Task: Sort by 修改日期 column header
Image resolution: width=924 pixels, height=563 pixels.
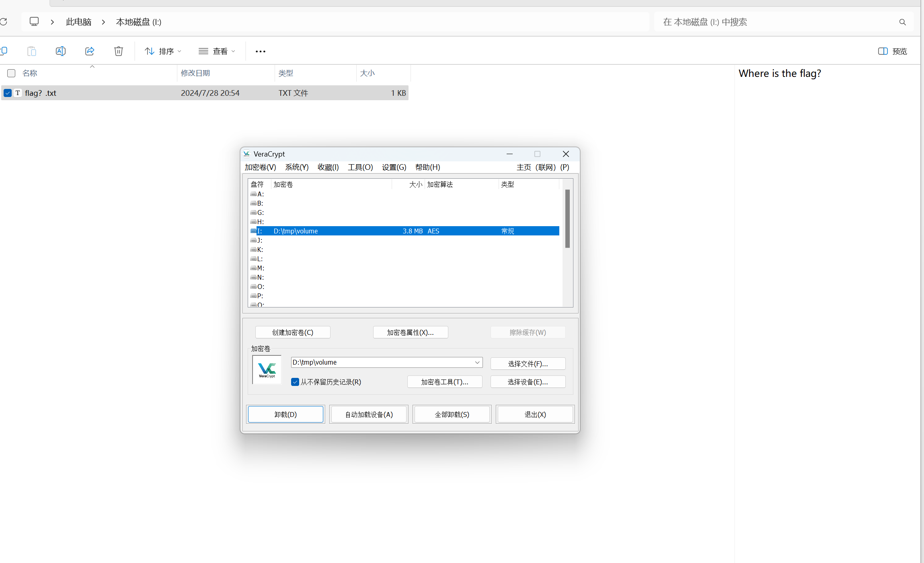Action: click(x=195, y=73)
